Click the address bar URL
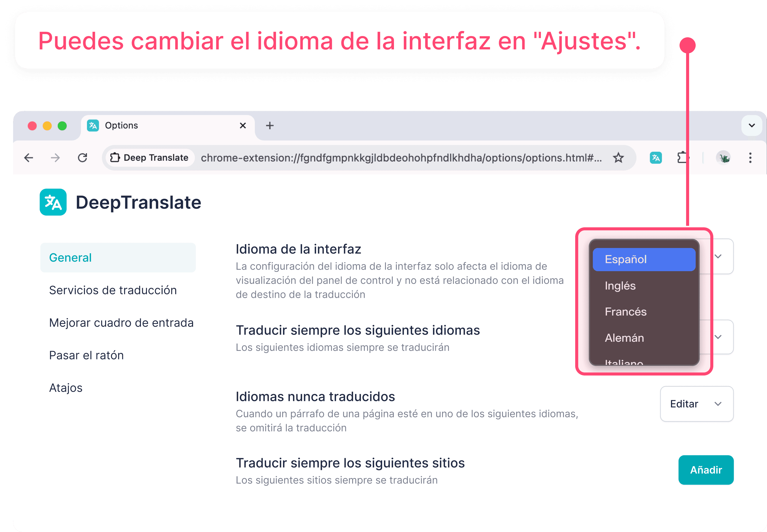 (401, 158)
